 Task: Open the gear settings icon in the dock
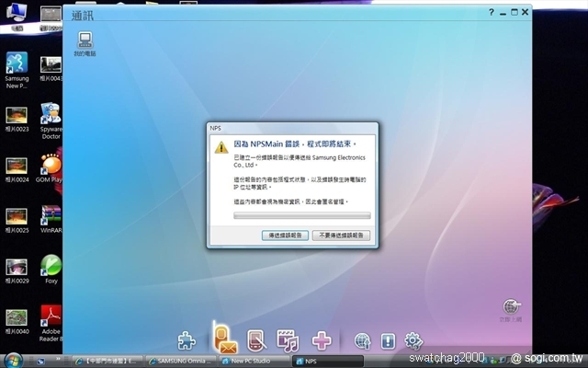pos(413,341)
